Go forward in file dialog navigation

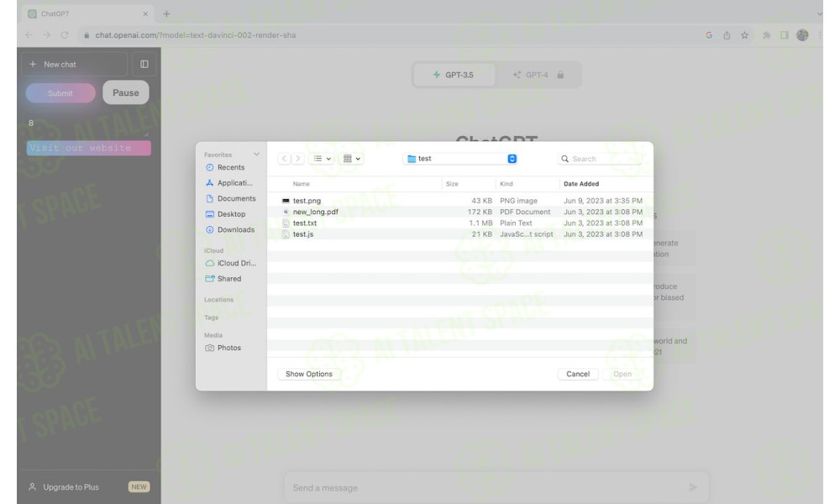pos(298,159)
